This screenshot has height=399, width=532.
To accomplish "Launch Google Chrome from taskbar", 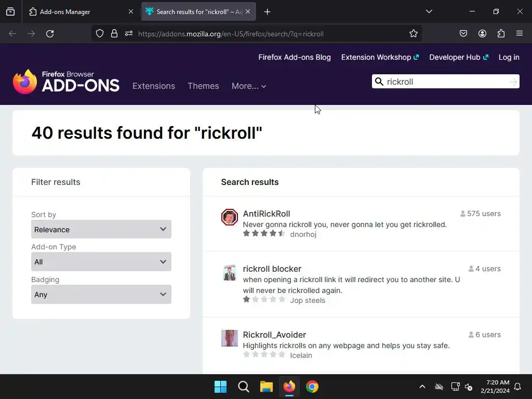I will tap(312, 387).
